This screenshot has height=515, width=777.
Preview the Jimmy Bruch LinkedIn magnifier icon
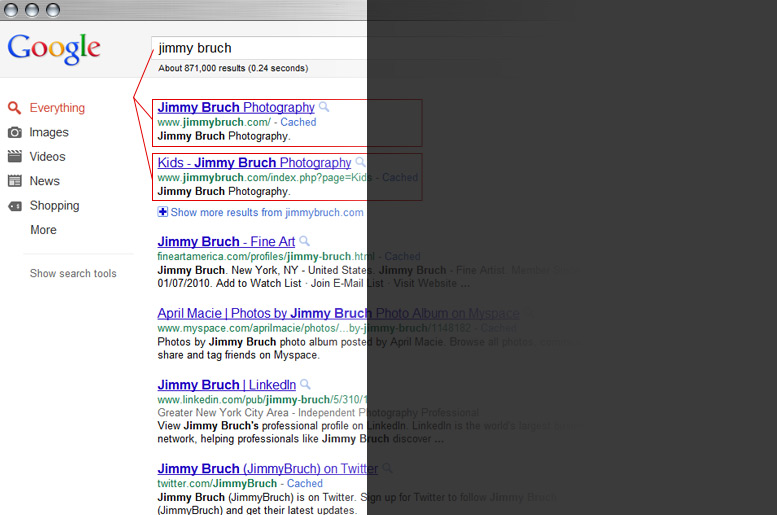pos(306,384)
